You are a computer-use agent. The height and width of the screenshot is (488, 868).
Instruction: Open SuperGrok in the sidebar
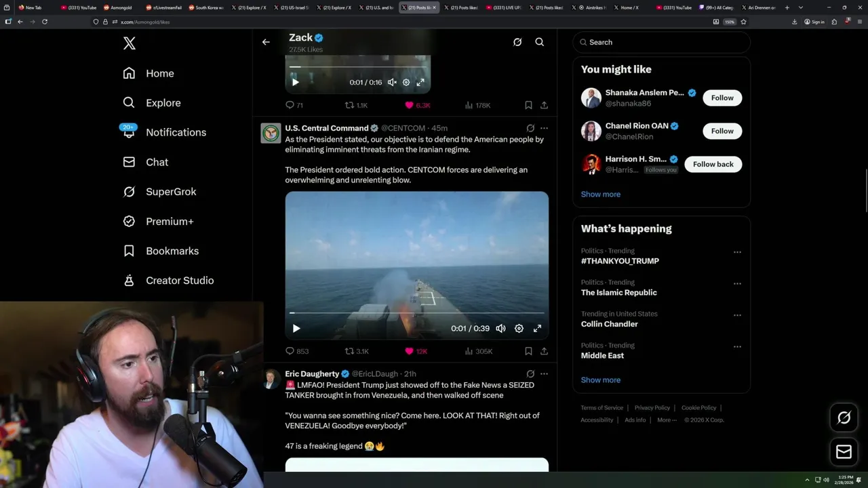159,192
